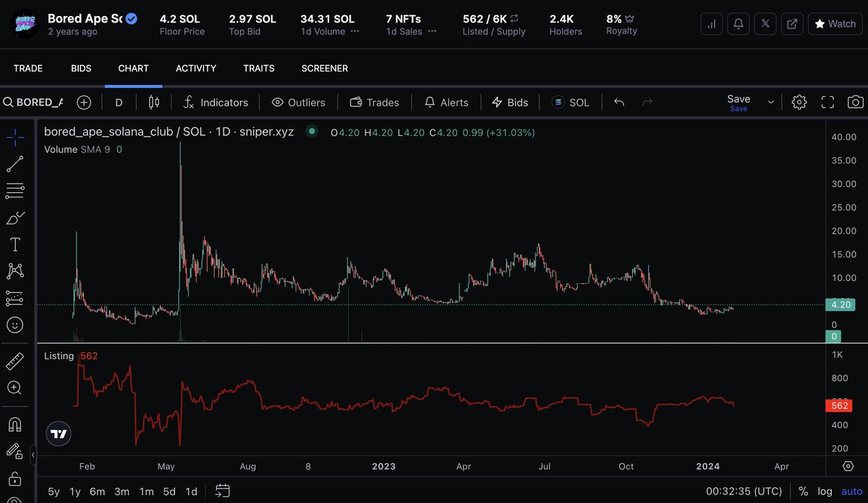Expand the Save layout dropdown arrow
This screenshot has width=868, height=503.
(770, 103)
